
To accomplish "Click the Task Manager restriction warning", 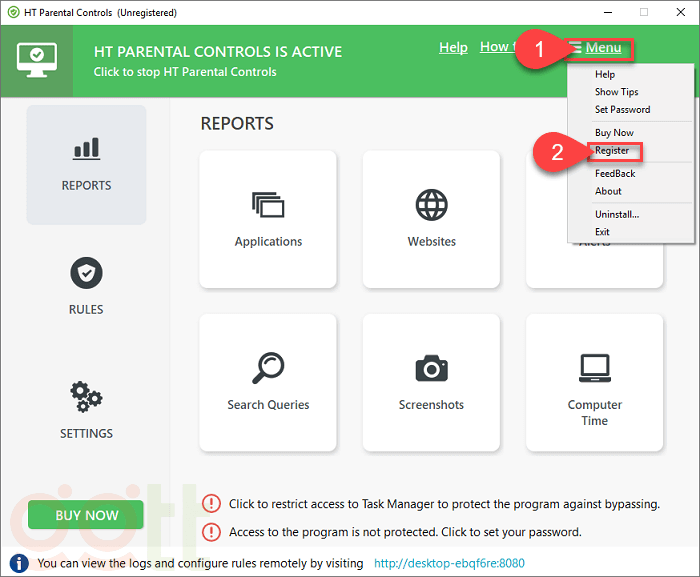I will pos(444,504).
